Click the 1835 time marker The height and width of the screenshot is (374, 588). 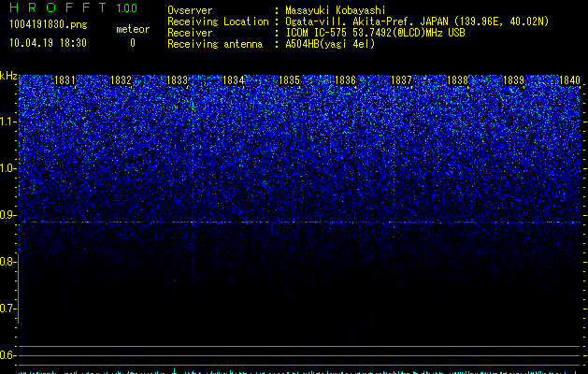click(x=289, y=80)
